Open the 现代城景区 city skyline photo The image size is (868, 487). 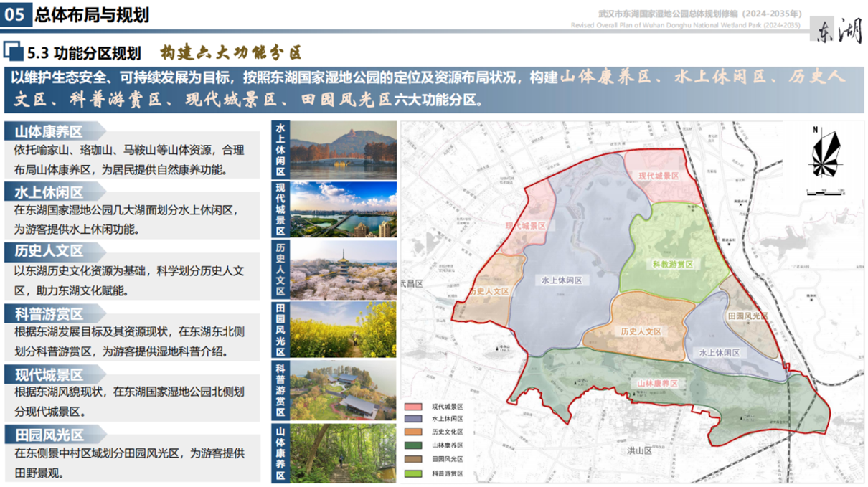(x=343, y=209)
